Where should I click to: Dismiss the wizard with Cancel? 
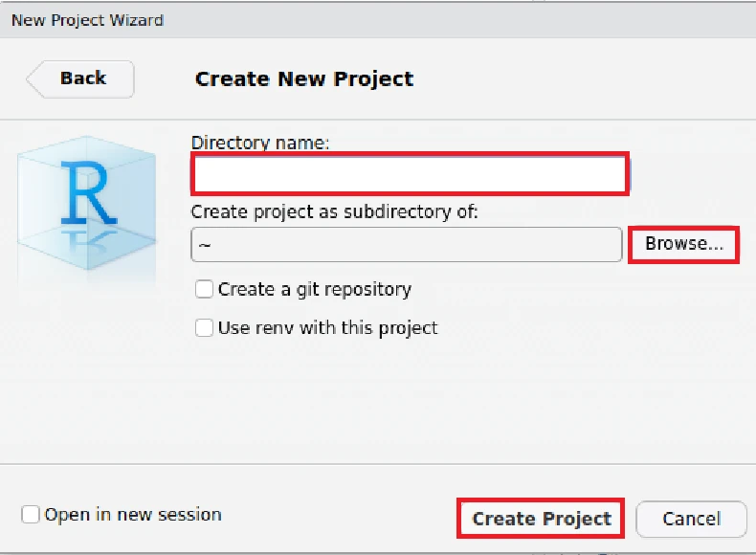point(691,520)
